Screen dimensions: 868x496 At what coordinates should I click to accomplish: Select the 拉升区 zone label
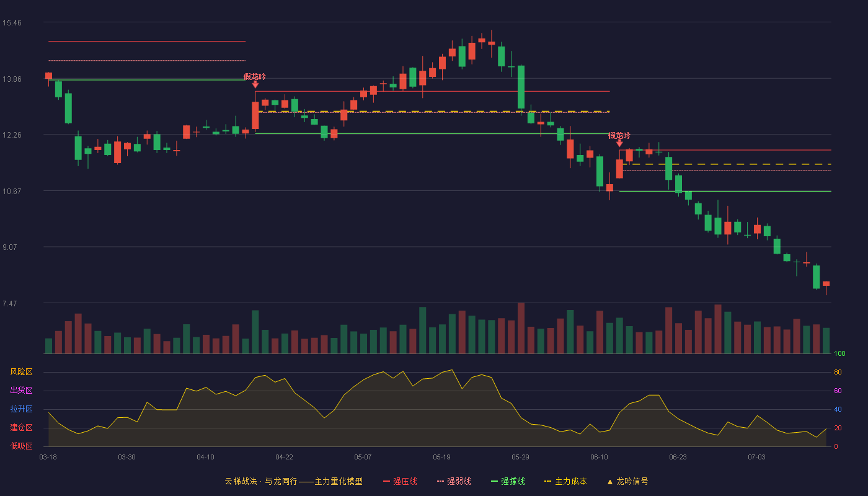click(x=21, y=409)
